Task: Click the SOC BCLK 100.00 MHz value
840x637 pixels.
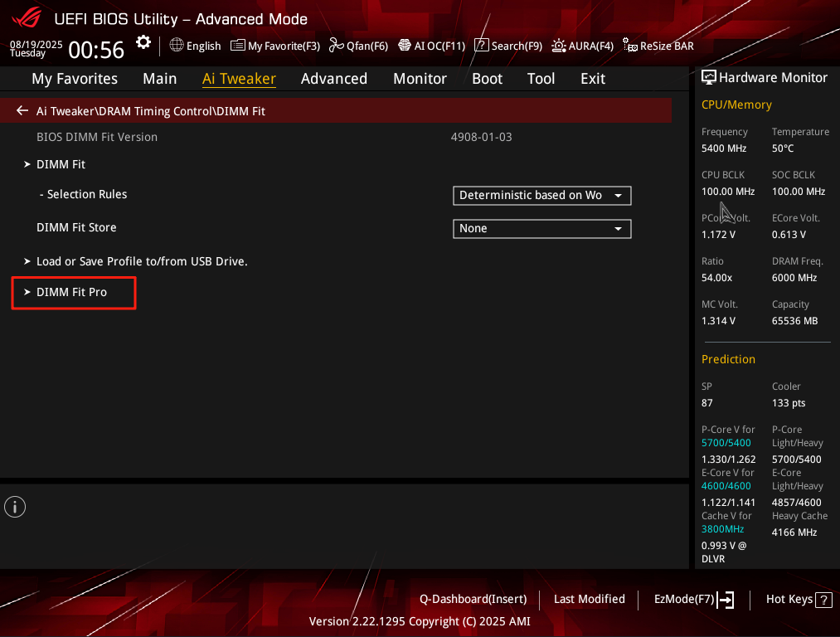Action: pos(799,192)
